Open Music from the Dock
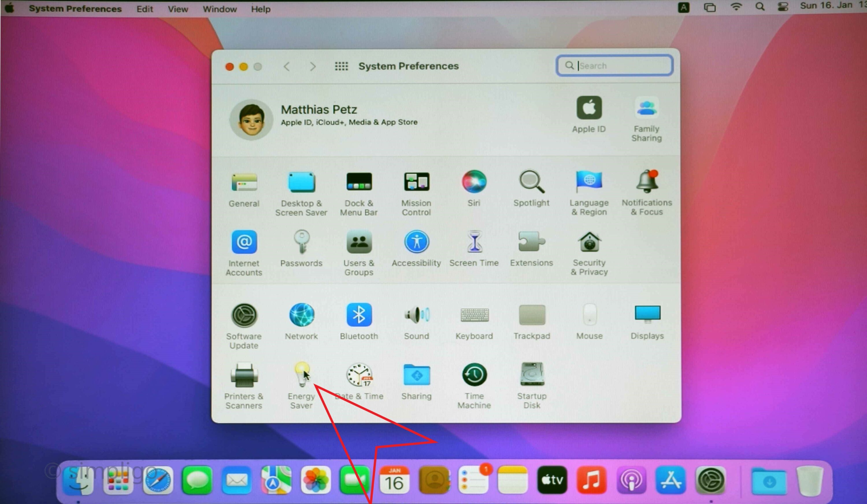867x504 pixels. 591,480
